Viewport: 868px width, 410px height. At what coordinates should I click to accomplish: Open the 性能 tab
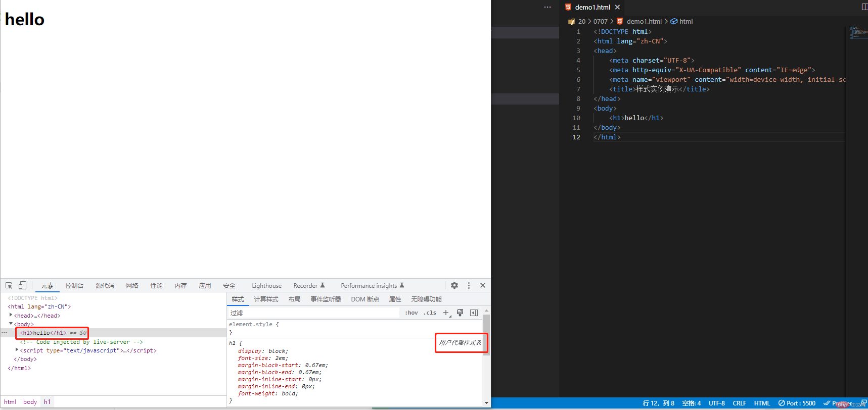click(156, 286)
